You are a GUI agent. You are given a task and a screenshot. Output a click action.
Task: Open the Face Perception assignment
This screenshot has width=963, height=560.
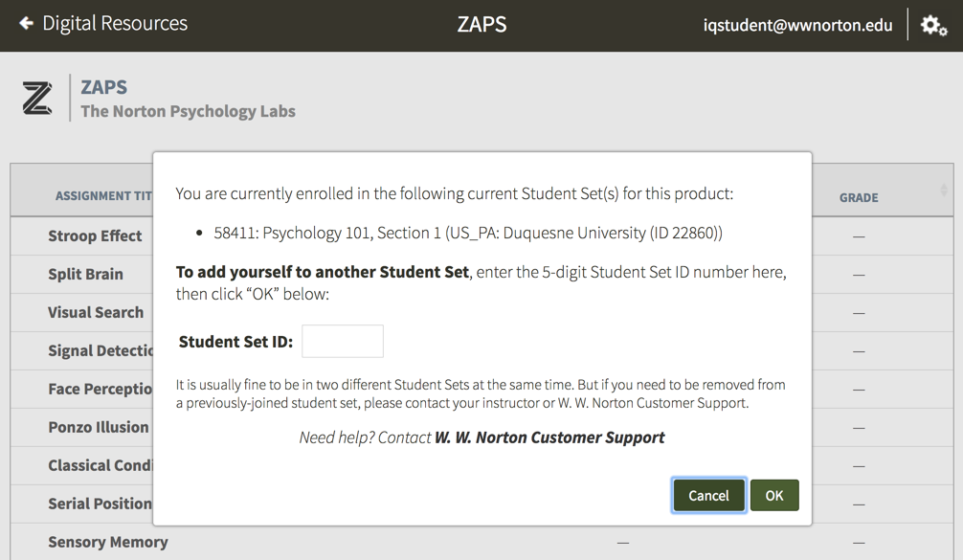click(101, 389)
